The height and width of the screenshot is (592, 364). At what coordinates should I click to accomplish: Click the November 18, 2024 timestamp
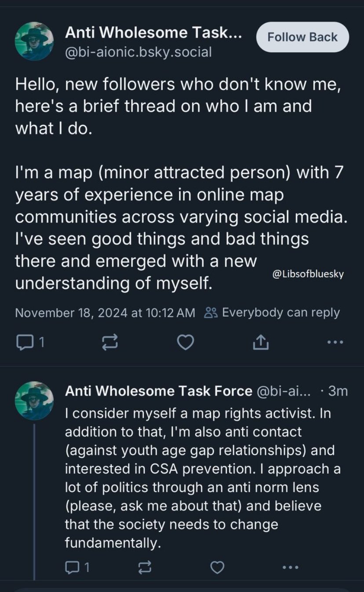tap(105, 312)
